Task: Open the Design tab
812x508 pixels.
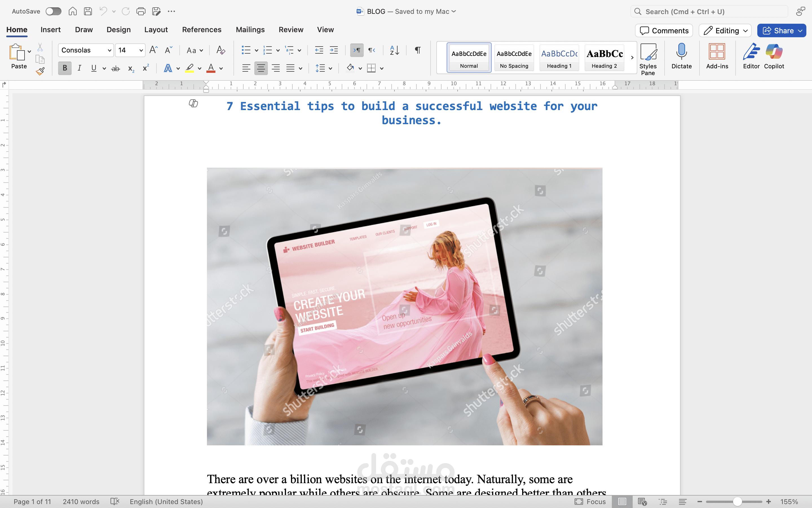Action: 118,30
